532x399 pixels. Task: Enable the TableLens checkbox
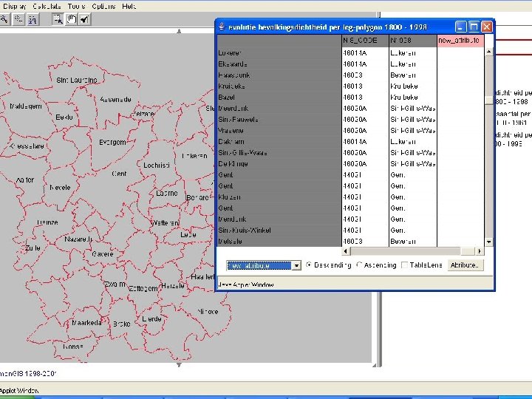(405, 265)
